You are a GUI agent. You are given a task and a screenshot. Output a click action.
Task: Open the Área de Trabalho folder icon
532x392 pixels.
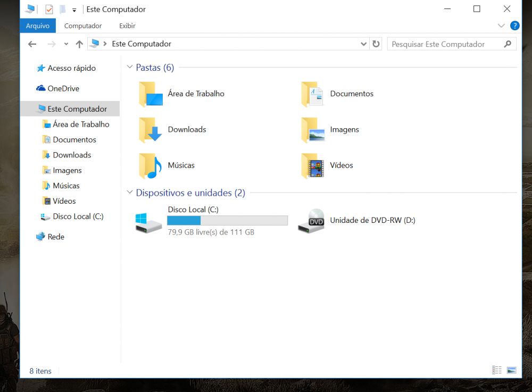click(151, 94)
